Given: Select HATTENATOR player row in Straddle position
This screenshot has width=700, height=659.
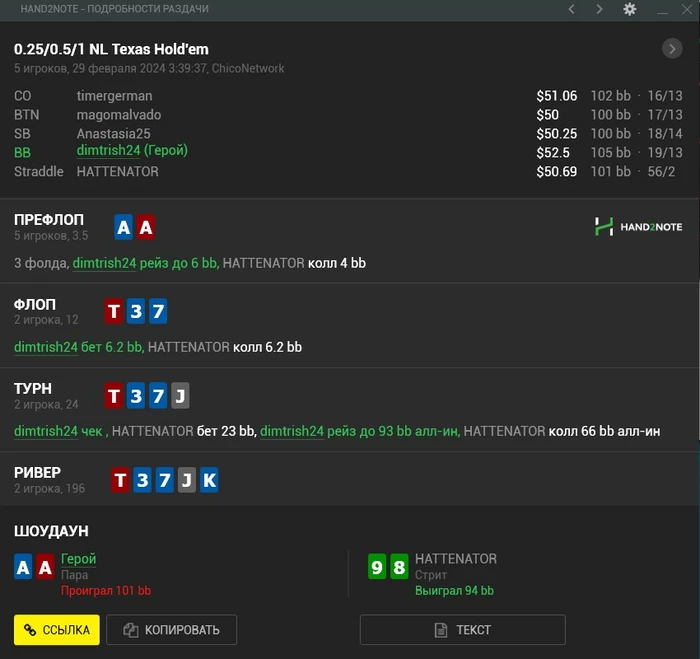Looking at the screenshot, I should coord(348,171).
